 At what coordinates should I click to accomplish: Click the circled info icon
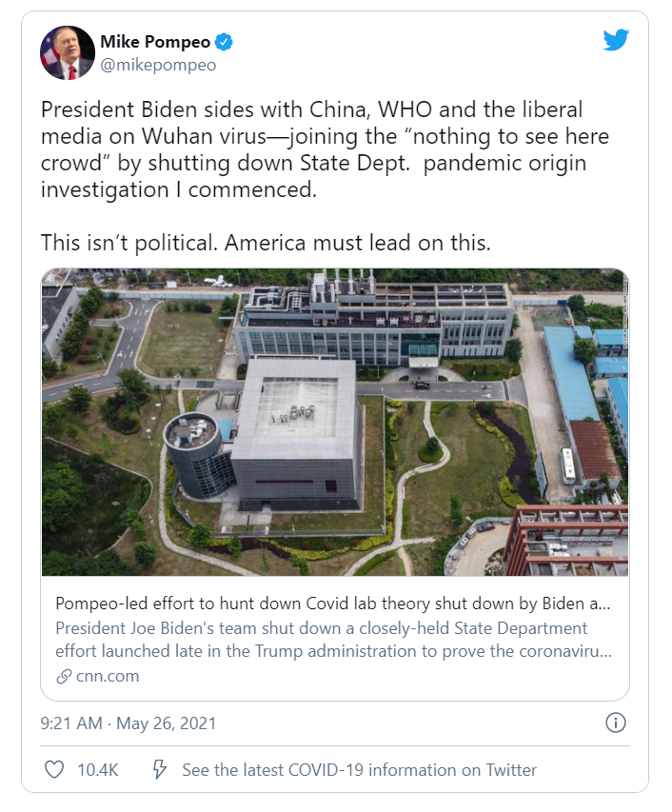pos(616,723)
